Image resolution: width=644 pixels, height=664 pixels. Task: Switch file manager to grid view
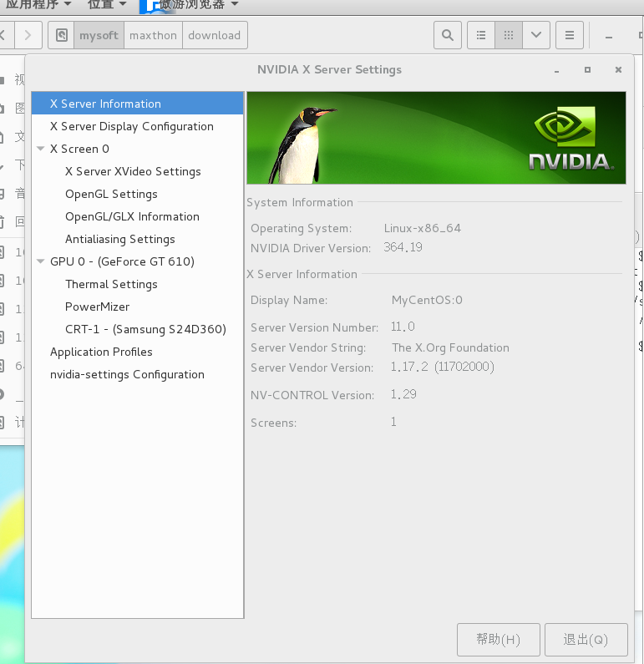tap(509, 35)
